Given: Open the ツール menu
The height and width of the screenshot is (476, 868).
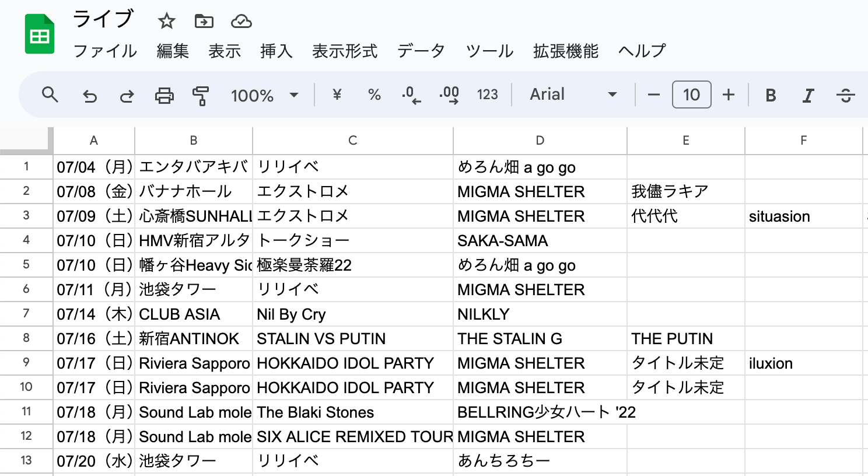Looking at the screenshot, I should [489, 51].
